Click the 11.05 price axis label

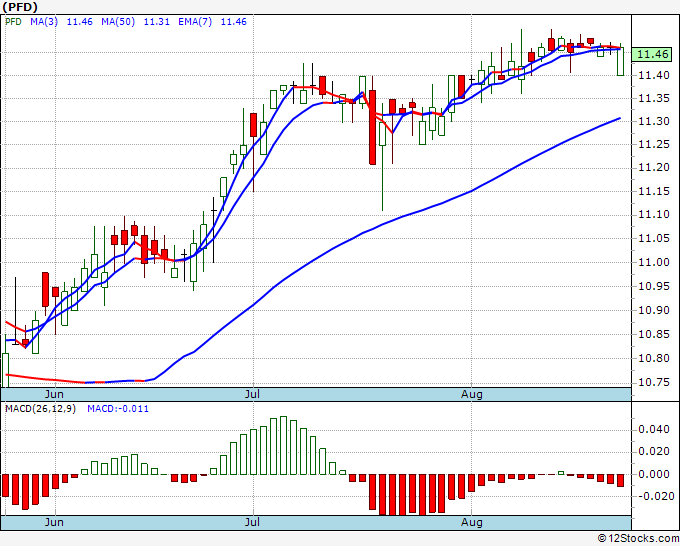[x=654, y=238]
